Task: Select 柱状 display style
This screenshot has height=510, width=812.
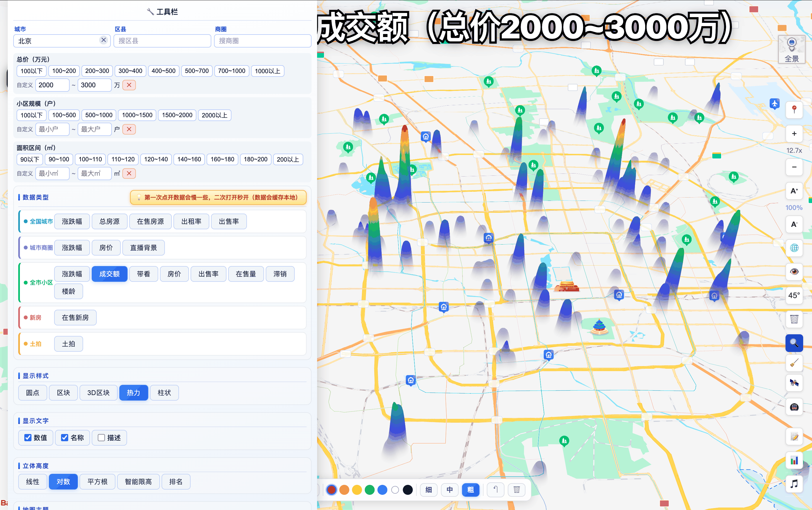Action: (164, 393)
